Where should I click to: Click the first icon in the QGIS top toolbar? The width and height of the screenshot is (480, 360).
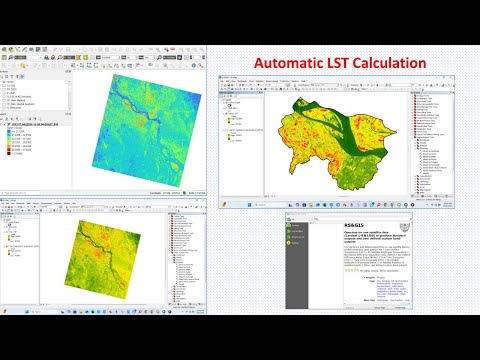tap(4, 50)
